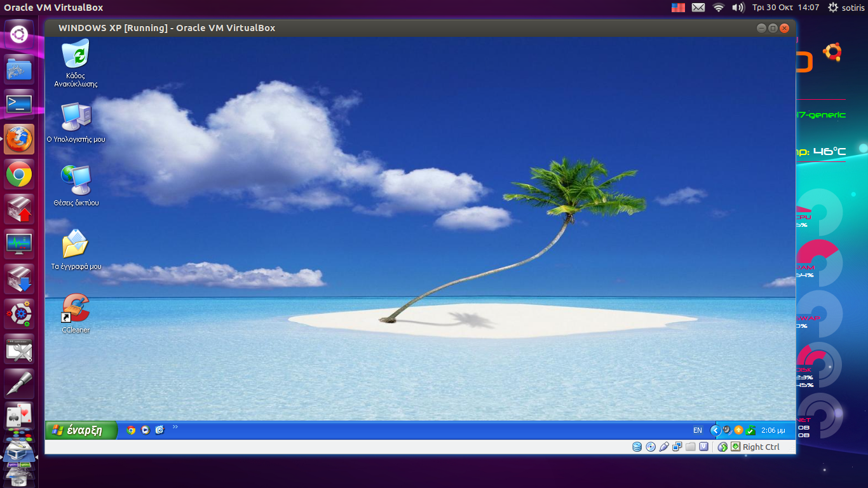868x488 pixels.
Task: Expand hidden system tray icons arrow
Action: [x=715, y=430]
